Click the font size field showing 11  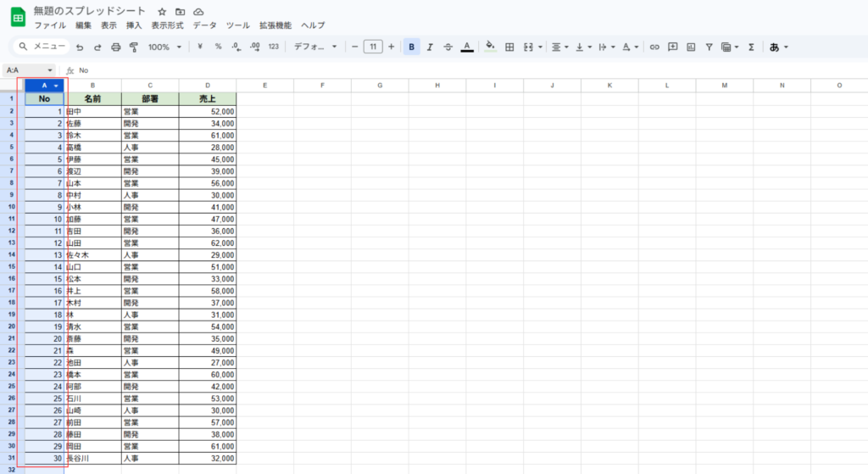[x=373, y=47]
